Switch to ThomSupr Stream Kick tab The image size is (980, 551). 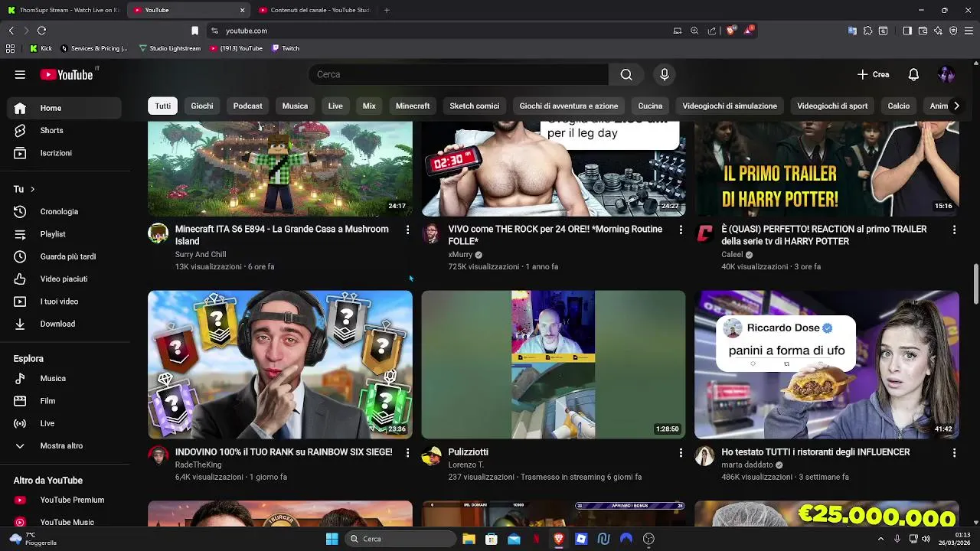[64, 10]
